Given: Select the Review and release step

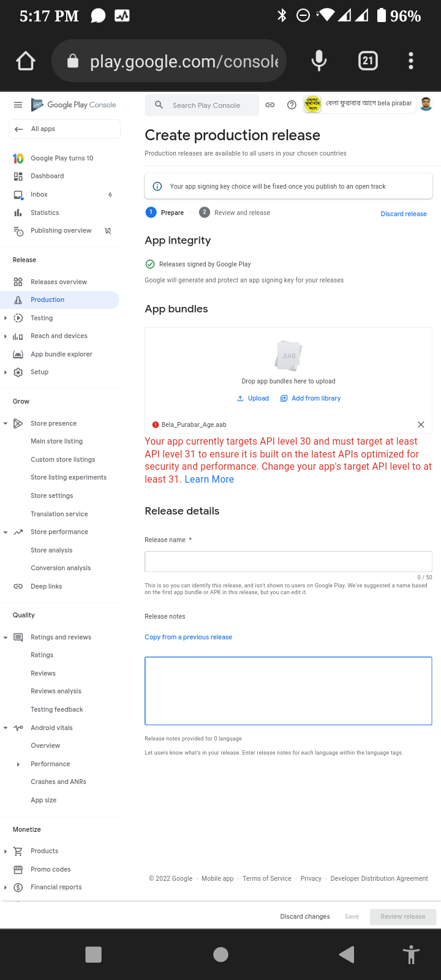Looking at the screenshot, I should pyautogui.click(x=241, y=213).
